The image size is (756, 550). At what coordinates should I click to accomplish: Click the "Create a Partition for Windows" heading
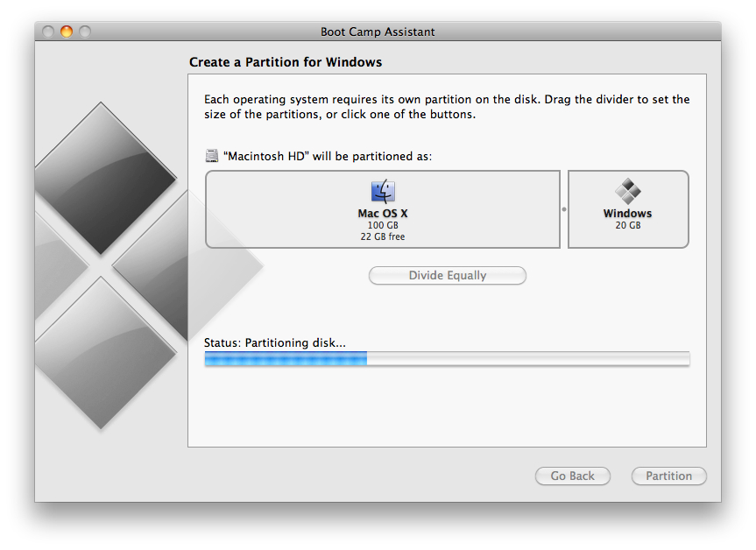tap(286, 62)
